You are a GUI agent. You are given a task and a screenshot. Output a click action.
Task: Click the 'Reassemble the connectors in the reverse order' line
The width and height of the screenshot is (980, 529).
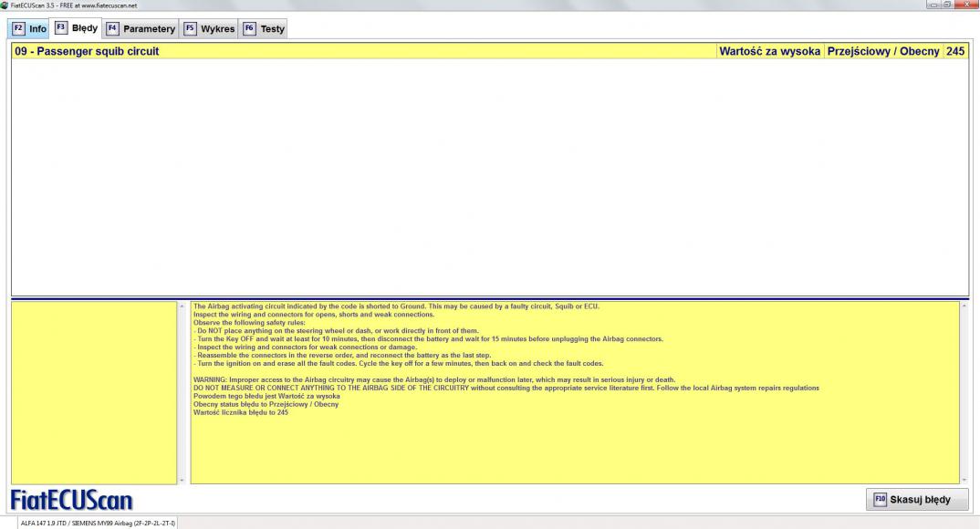click(x=342, y=356)
